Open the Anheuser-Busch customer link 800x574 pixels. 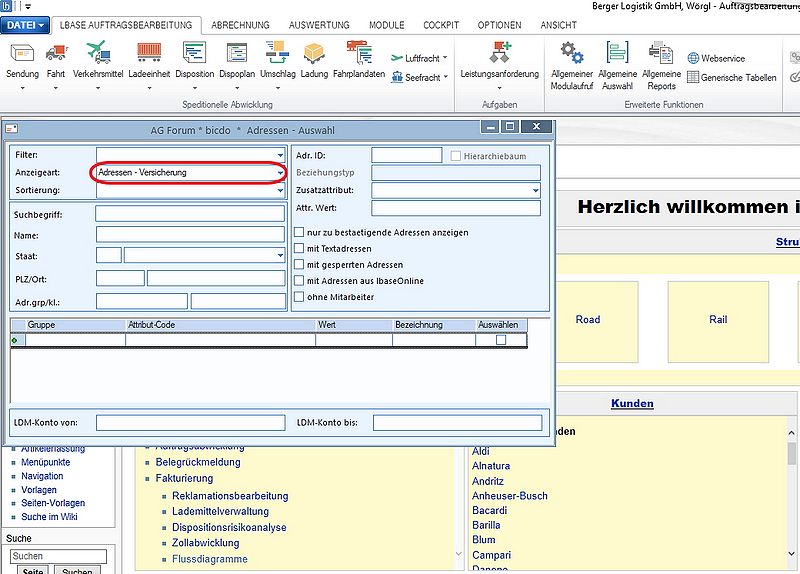[x=510, y=495]
